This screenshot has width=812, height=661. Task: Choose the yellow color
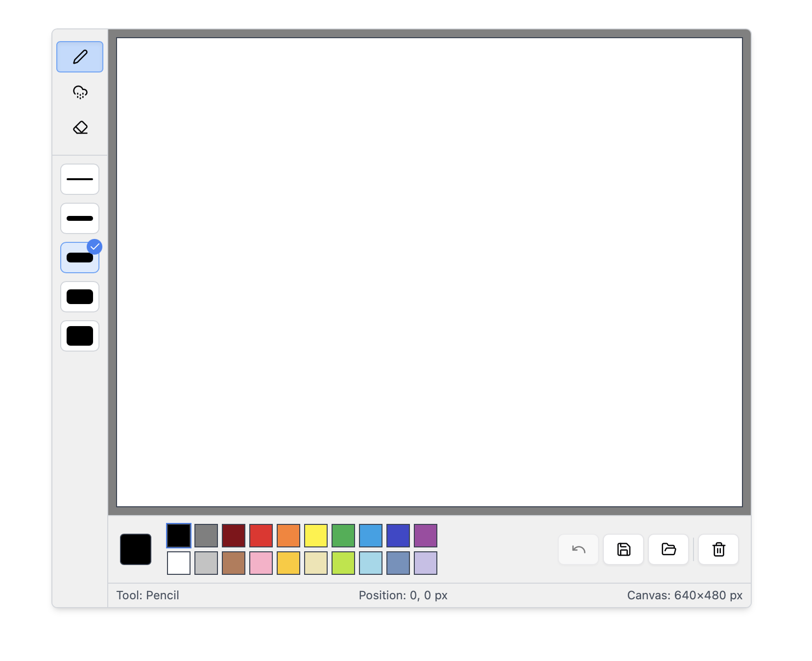[x=316, y=536]
